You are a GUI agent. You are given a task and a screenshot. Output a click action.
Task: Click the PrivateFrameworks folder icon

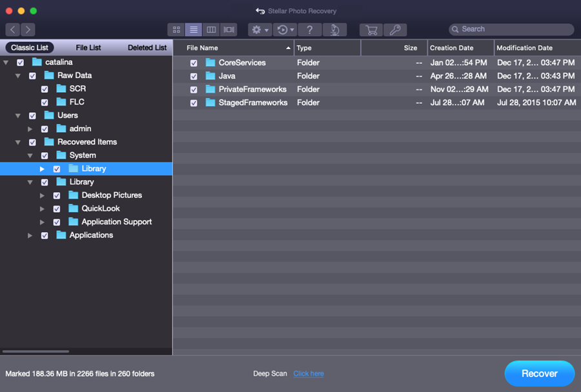[210, 89]
